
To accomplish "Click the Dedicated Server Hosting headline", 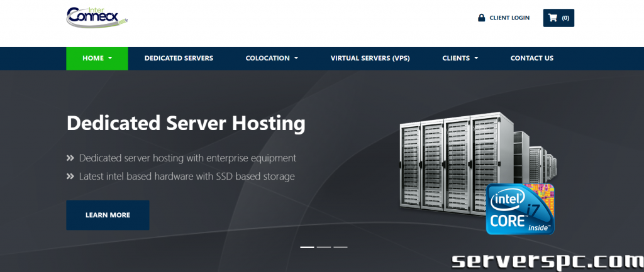I will [x=186, y=122].
